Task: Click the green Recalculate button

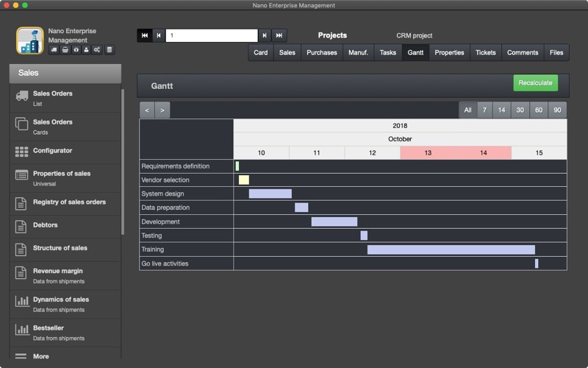Action: tap(536, 83)
